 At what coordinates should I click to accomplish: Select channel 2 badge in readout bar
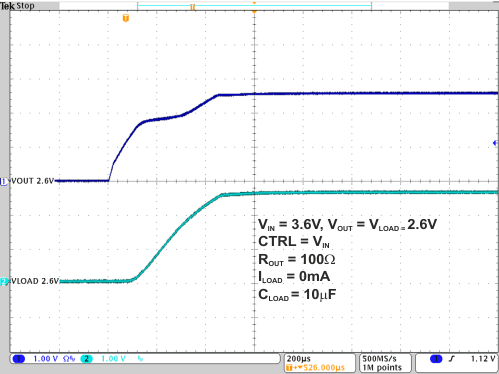86,359
